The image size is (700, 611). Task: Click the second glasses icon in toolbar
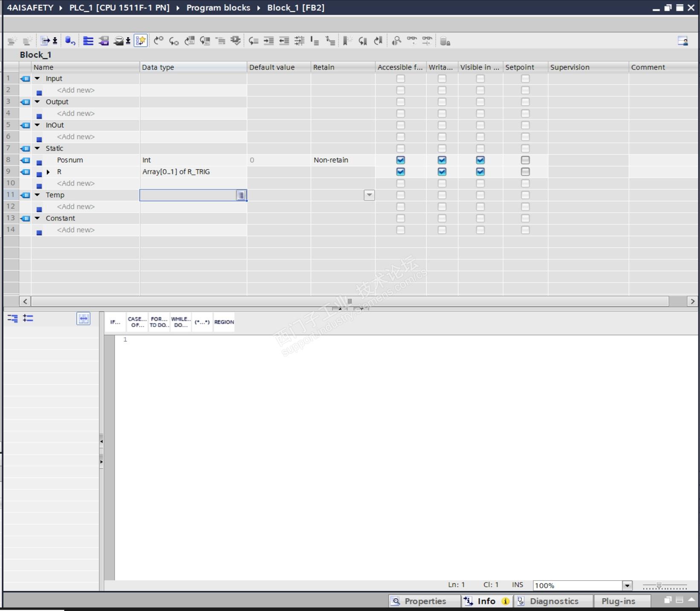(427, 41)
